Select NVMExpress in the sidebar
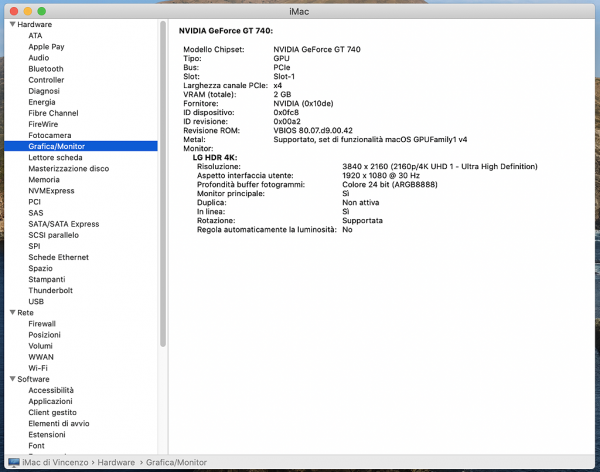The image size is (600, 472). tap(51, 190)
